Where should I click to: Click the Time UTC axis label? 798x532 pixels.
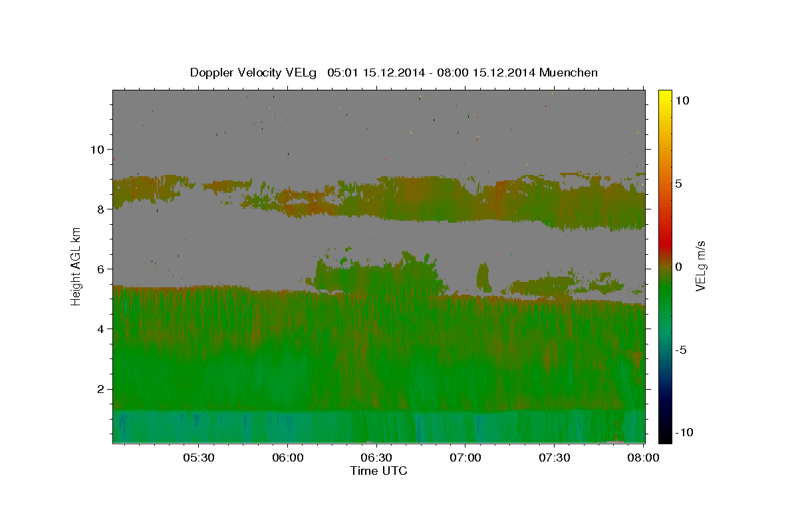[378, 471]
